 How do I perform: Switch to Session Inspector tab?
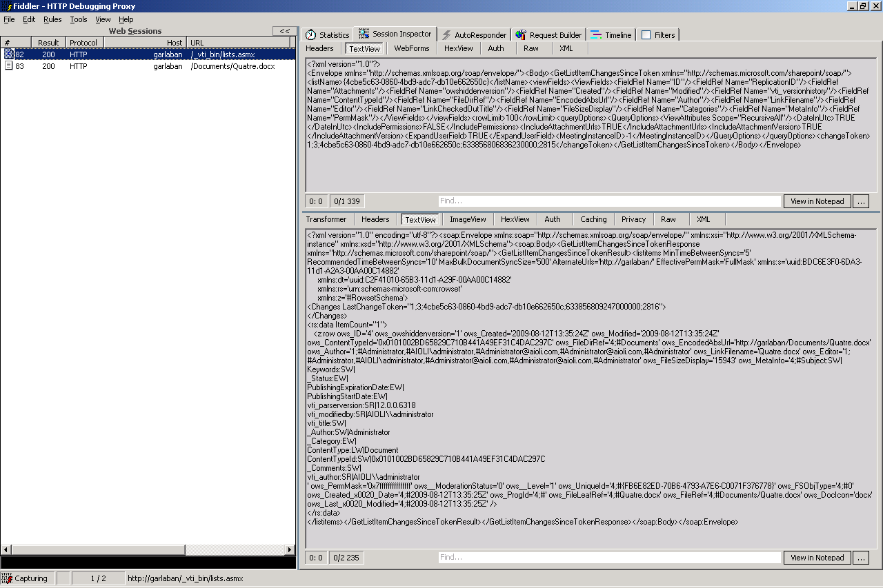pos(395,34)
